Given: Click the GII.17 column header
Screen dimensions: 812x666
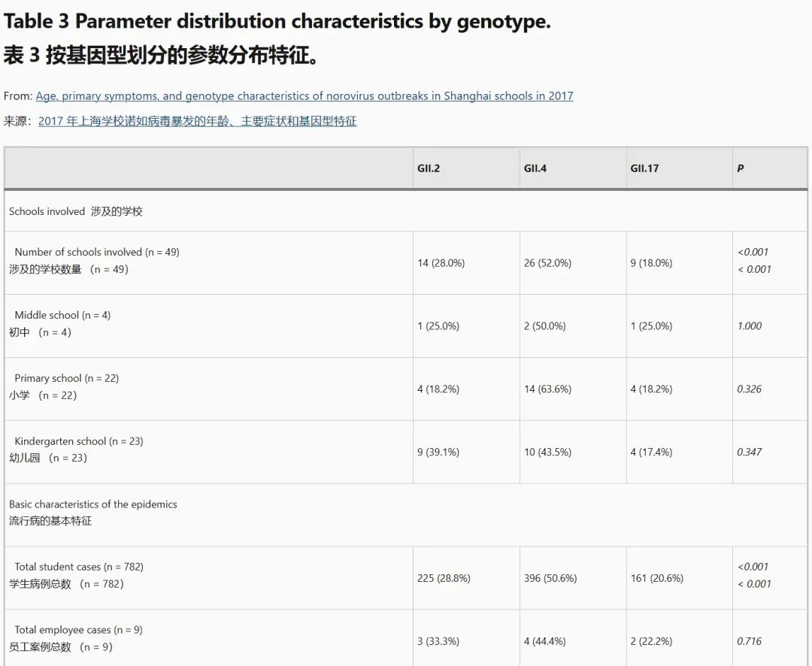Looking at the screenshot, I should coord(644,168).
